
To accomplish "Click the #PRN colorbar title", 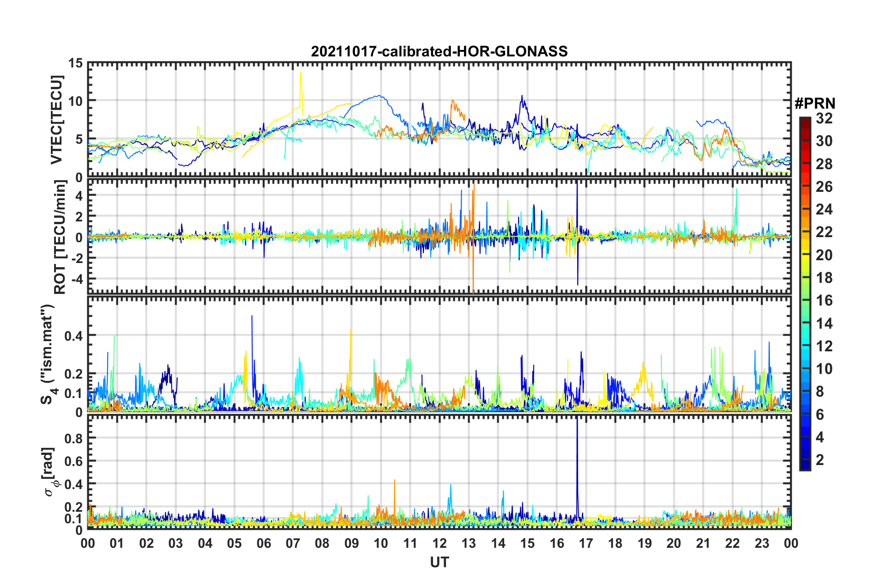I will tap(815, 104).
